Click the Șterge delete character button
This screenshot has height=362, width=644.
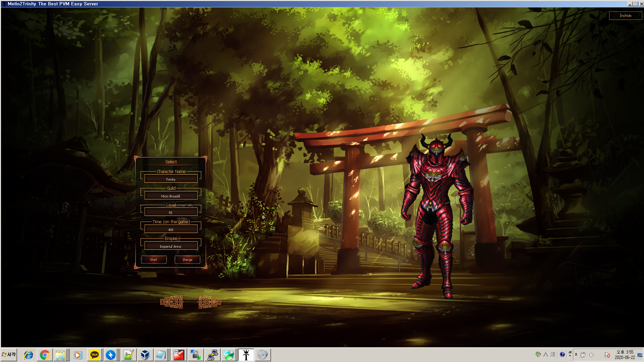[x=187, y=259]
